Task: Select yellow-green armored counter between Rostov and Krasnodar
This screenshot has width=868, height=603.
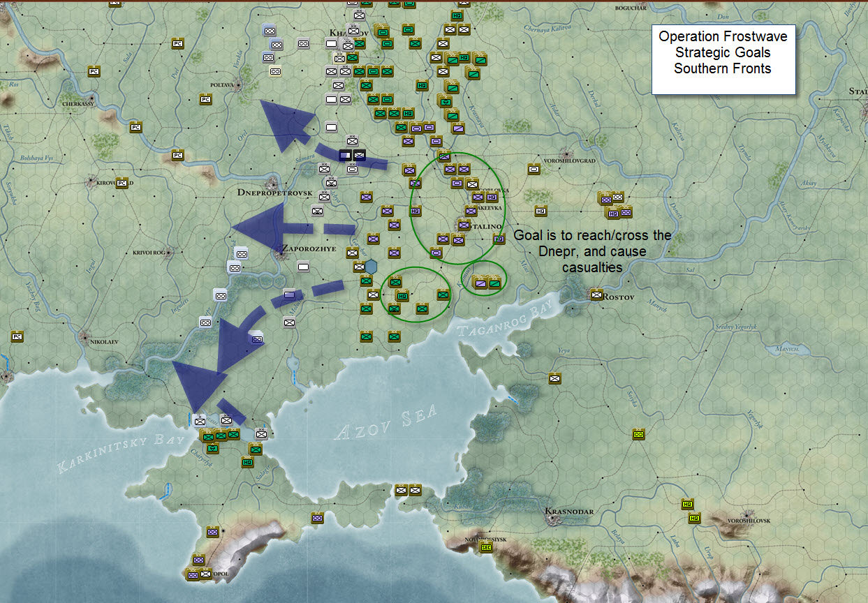Action: tap(638, 435)
